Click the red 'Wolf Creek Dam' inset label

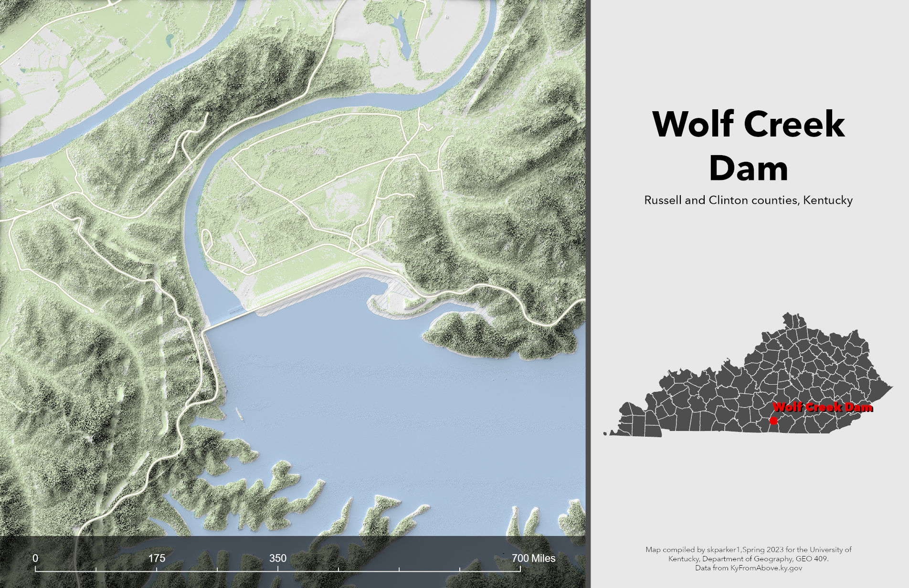point(823,407)
